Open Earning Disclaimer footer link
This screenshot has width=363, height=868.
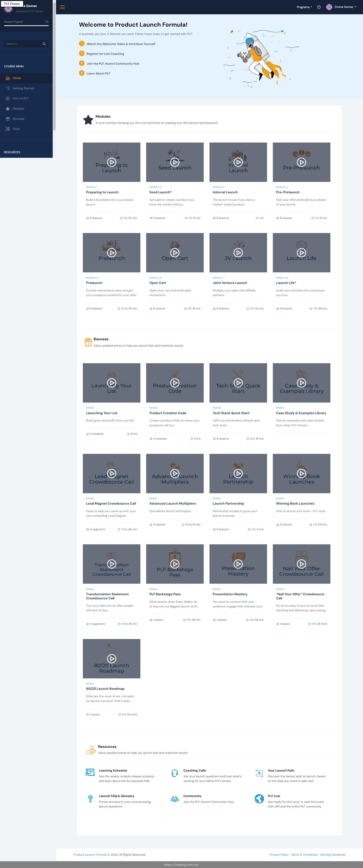[333, 854]
